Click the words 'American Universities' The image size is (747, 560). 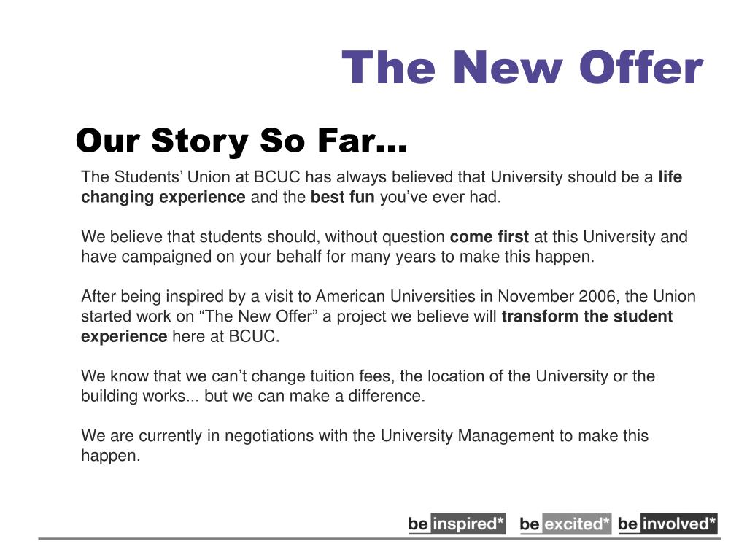tap(395, 296)
